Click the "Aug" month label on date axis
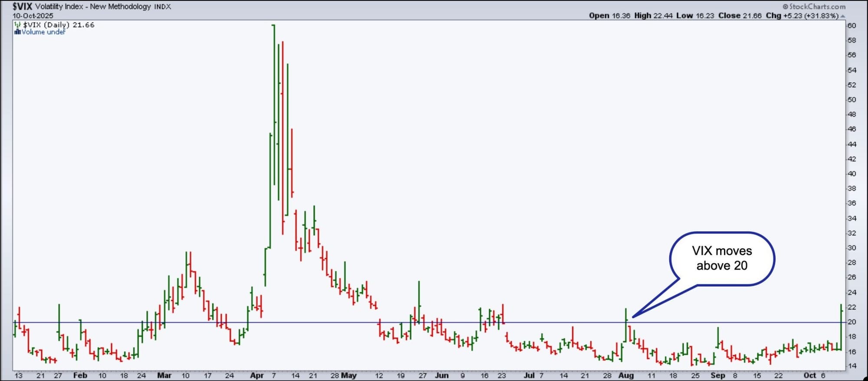This screenshot has width=868, height=381. point(626,375)
